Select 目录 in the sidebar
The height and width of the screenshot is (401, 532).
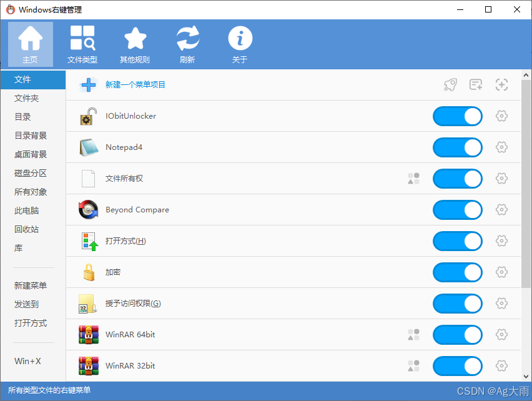click(x=33, y=117)
